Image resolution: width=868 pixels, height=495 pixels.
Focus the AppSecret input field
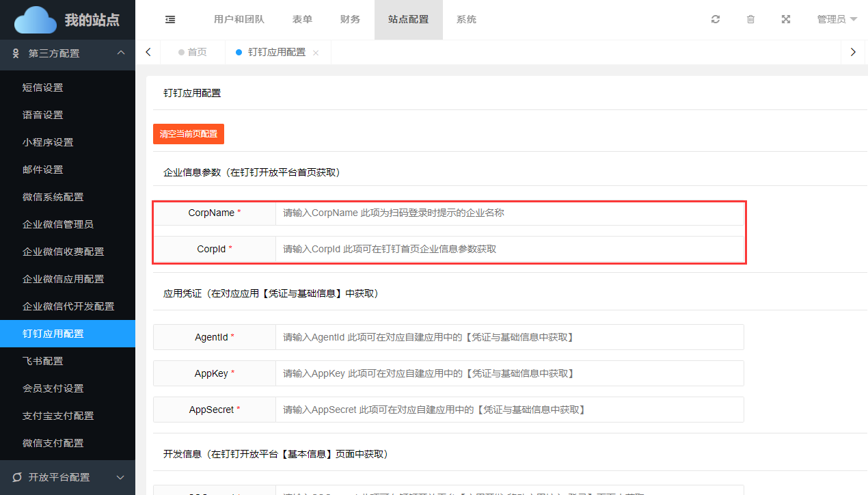(509, 410)
